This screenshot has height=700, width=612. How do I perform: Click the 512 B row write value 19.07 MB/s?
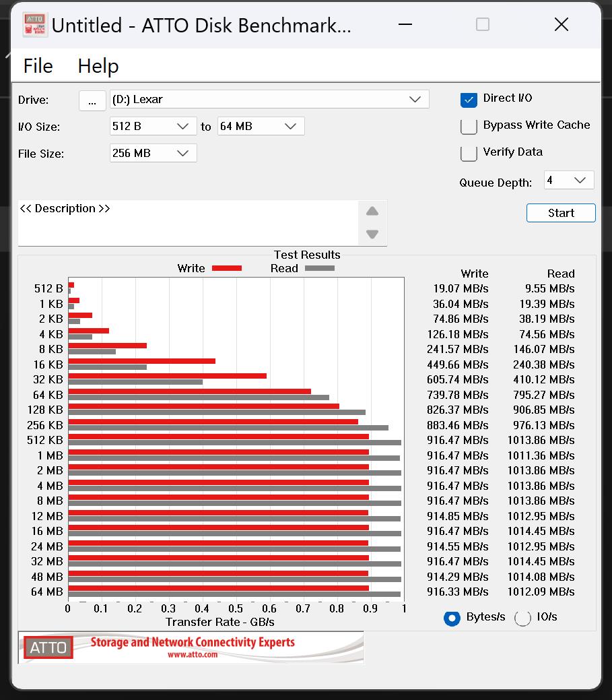pos(461,289)
